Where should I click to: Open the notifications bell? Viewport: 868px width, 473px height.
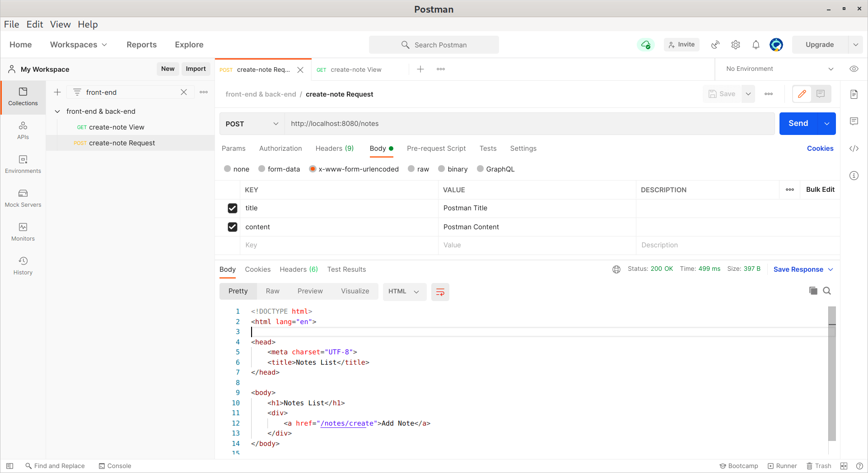[x=756, y=45]
